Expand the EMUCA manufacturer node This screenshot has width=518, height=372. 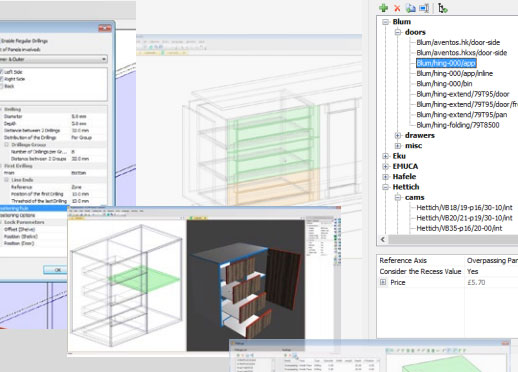pyautogui.click(x=386, y=166)
